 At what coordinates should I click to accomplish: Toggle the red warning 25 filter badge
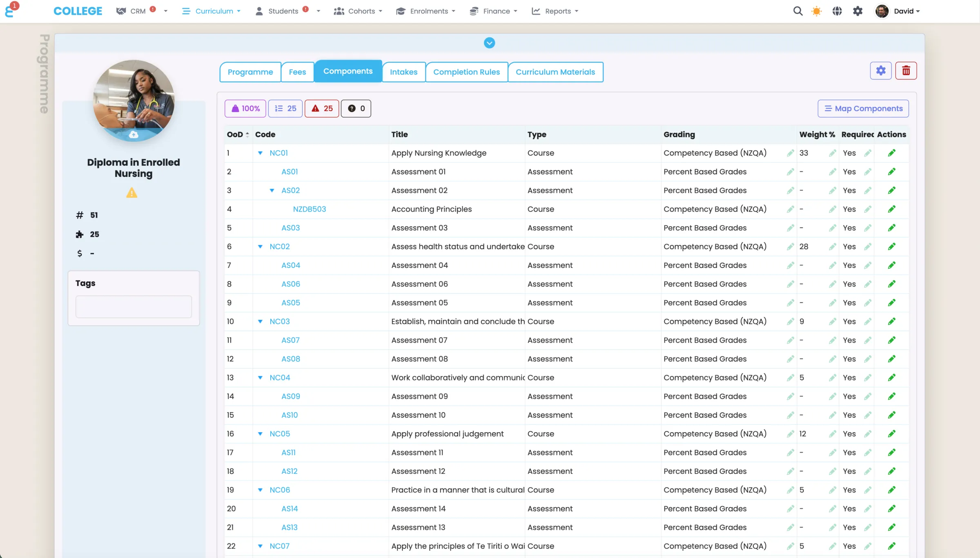pos(322,108)
